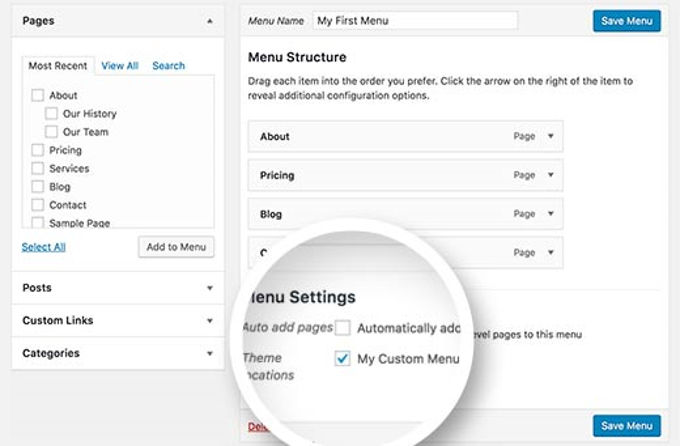
Task: Open About menu item options arrow
Action: tap(550, 136)
